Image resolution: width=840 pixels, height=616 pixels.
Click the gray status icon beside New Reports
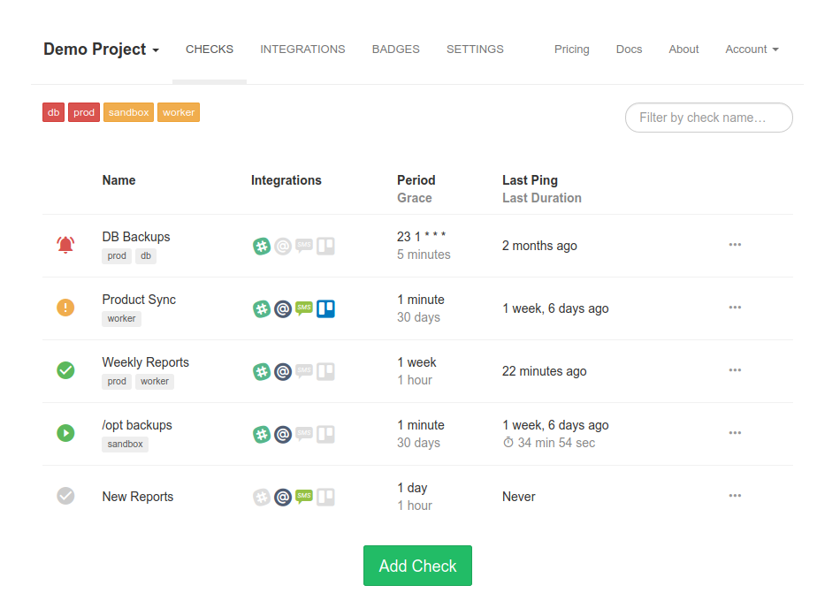(65, 496)
